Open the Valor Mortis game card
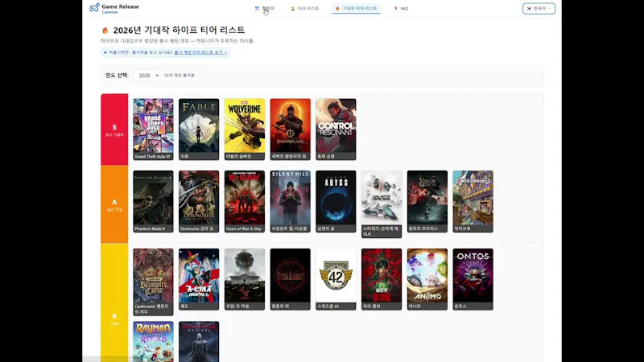This screenshot has height=362, width=644. coord(427,202)
